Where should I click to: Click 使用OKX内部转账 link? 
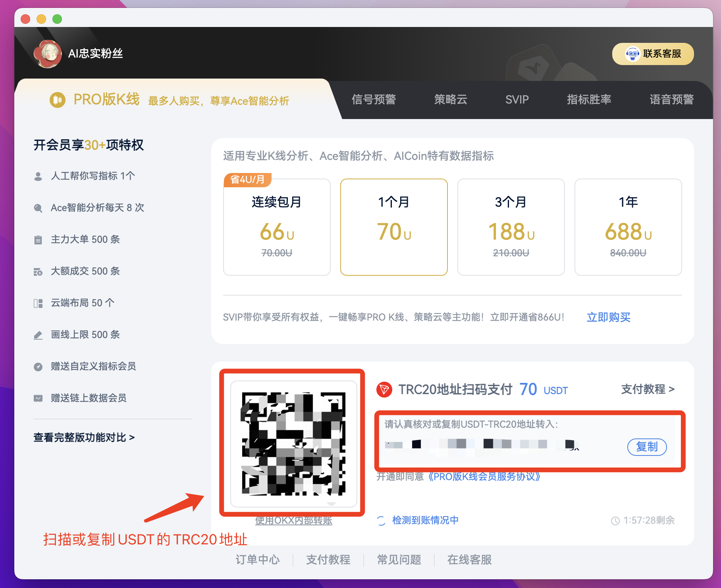click(x=293, y=521)
